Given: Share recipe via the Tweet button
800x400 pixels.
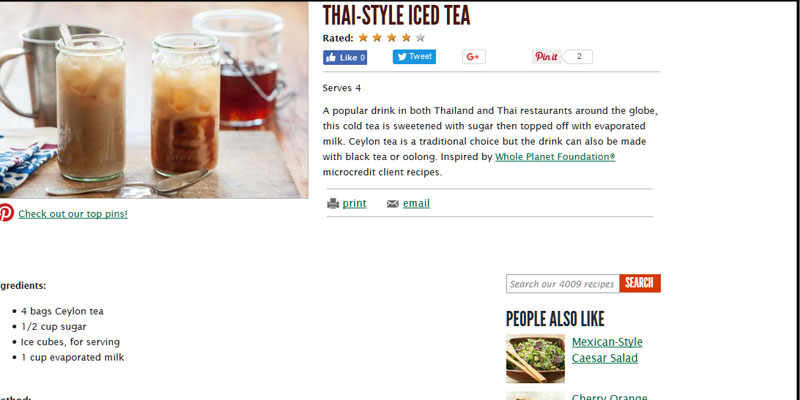Looking at the screenshot, I should [x=414, y=57].
